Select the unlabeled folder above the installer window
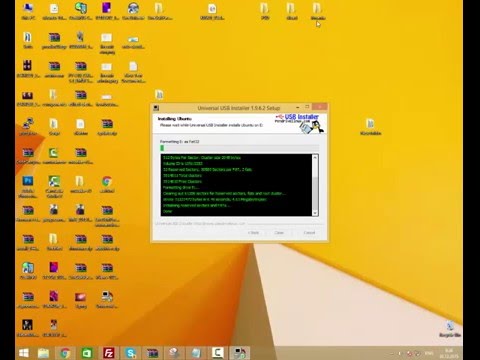Image resolution: width=480 pixels, height=360 pixels. [x=159, y=95]
